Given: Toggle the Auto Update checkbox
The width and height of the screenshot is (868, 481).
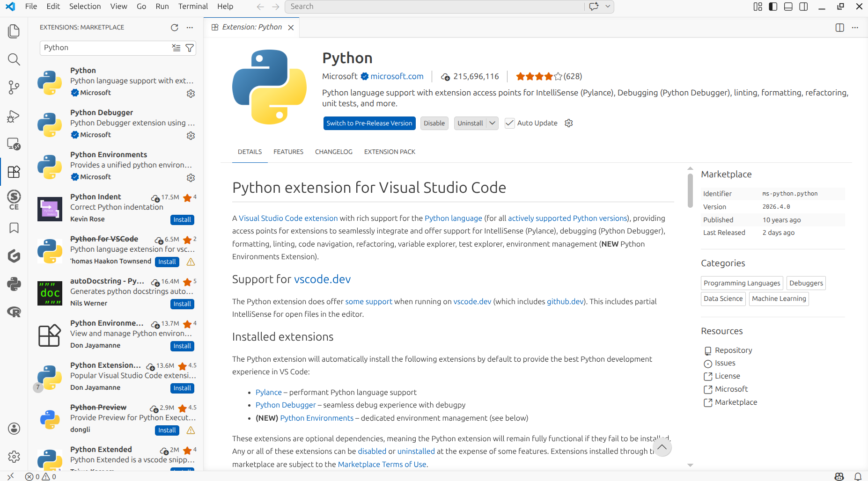Looking at the screenshot, I should tap(509, 123).
